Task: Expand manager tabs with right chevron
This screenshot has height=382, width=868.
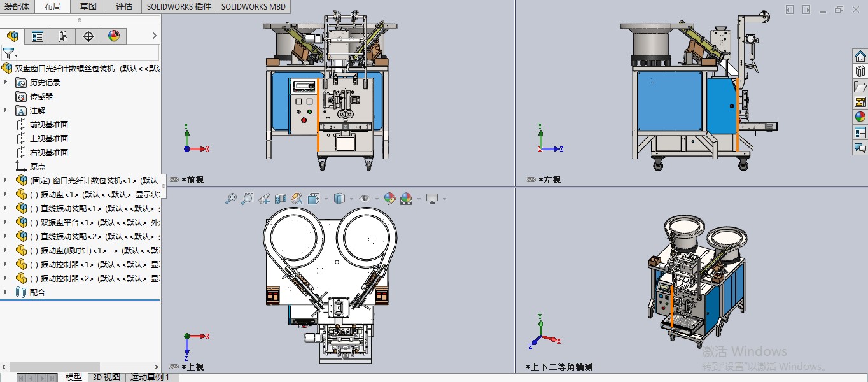Action: 154,36
